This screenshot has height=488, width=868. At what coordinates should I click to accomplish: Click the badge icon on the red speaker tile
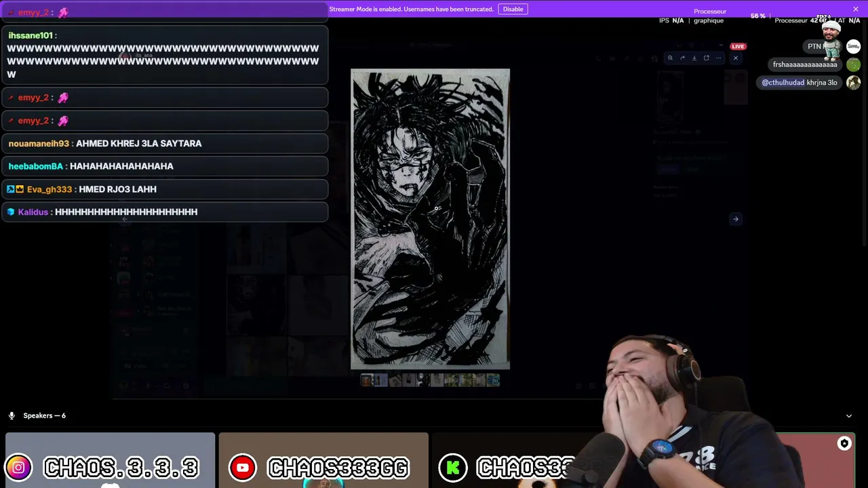844,443
